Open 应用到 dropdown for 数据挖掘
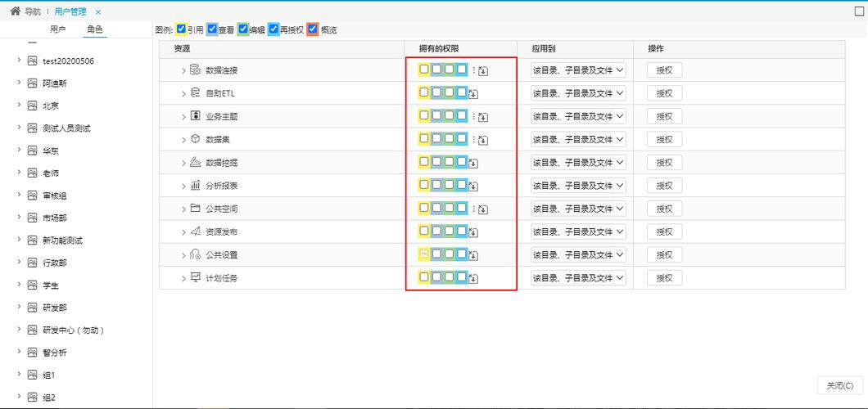The image size is (868, 409). pyautogui.click(x=578, y=163)
